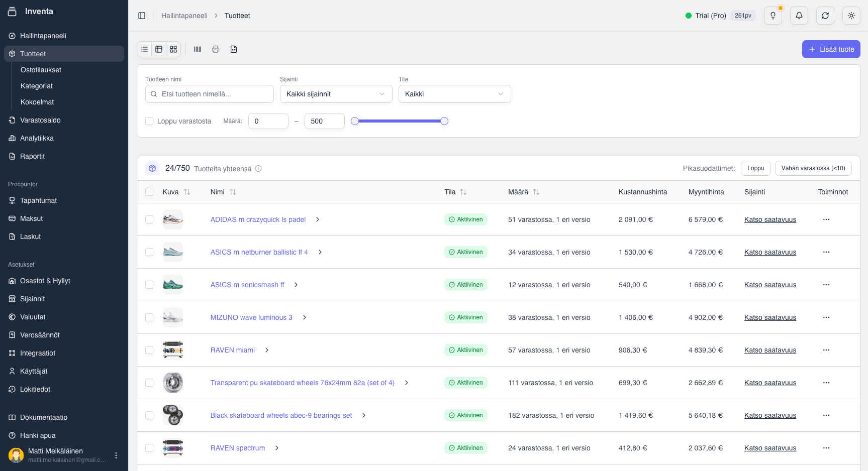This screenshot has width=868, height=471.
Task: Open Katso saatavuus for ASICS sonicsmash
Action: [770, 285]
